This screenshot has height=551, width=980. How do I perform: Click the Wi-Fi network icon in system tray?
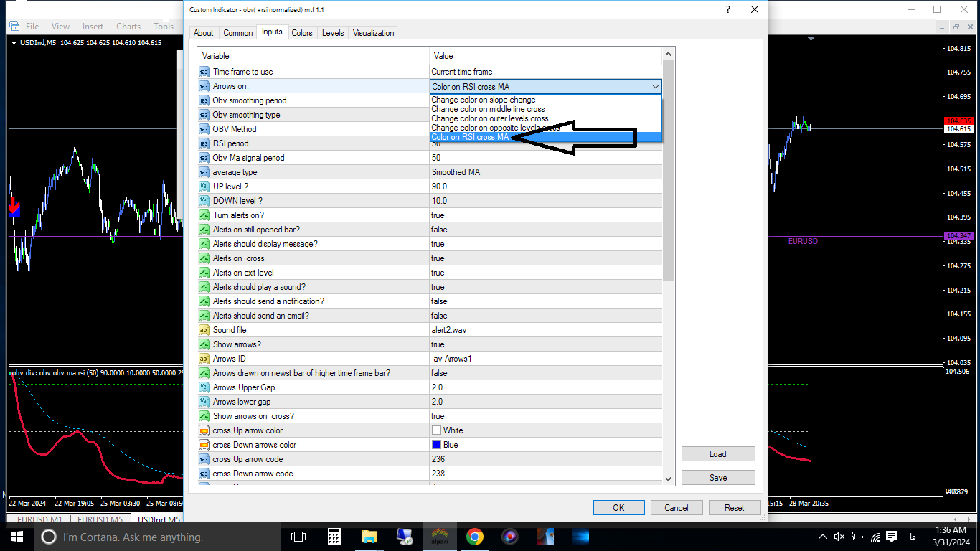point(875,537)
